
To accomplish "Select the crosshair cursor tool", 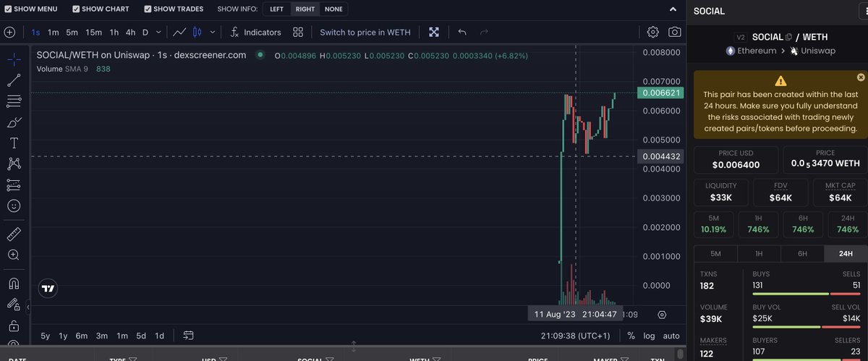I will pos(13,59).
